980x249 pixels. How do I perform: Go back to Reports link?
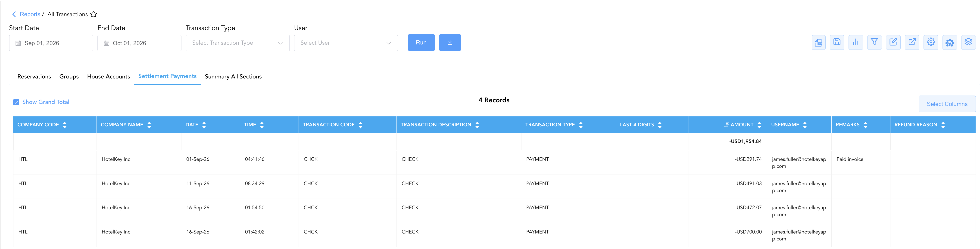[30, 14]
